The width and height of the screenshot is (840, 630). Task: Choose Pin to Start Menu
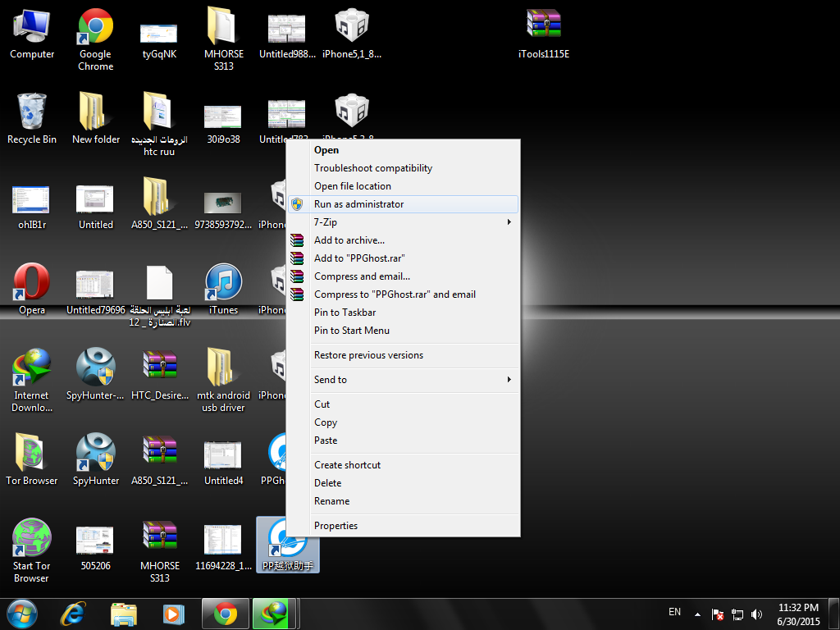point(404,331)
